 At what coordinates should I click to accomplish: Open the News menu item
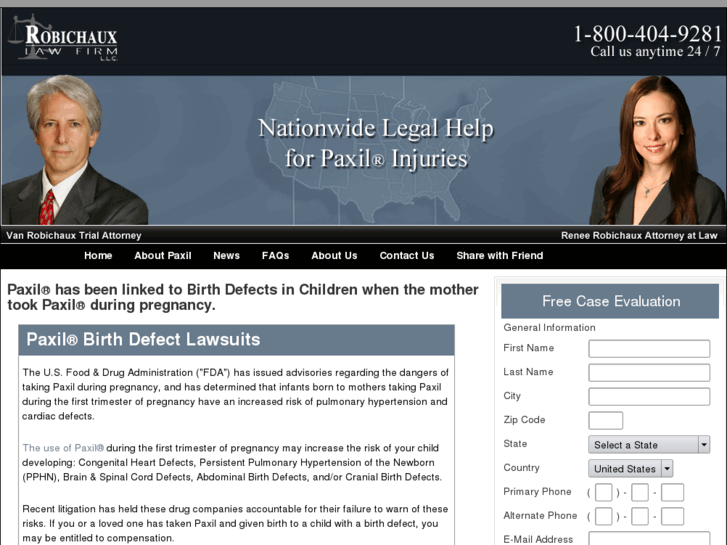pos(226,256)
